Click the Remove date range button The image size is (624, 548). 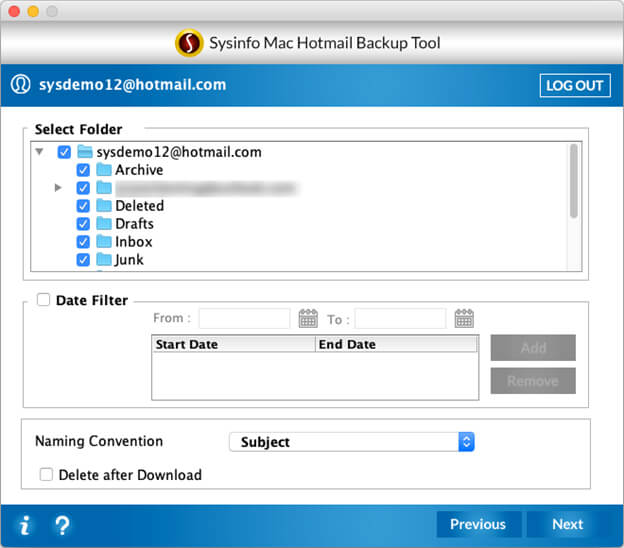pyautogui.click(x=533, y=381)
